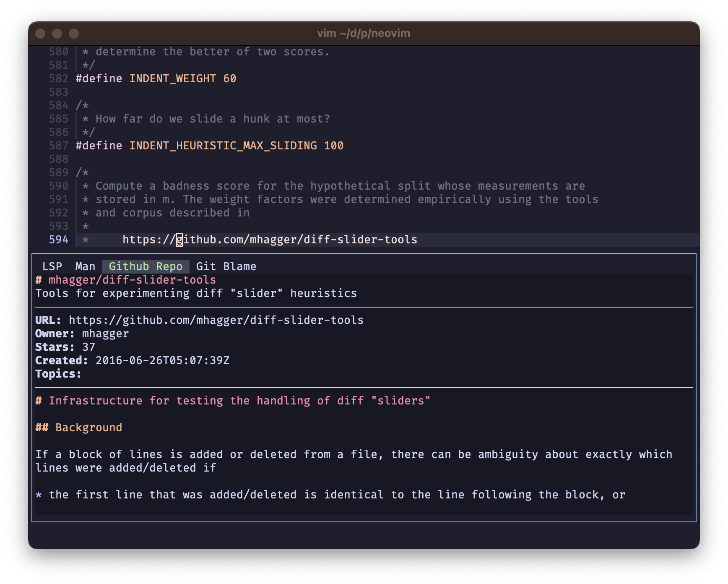Click the value 100 on line 587
728x584 pixels.
[333, 146]
